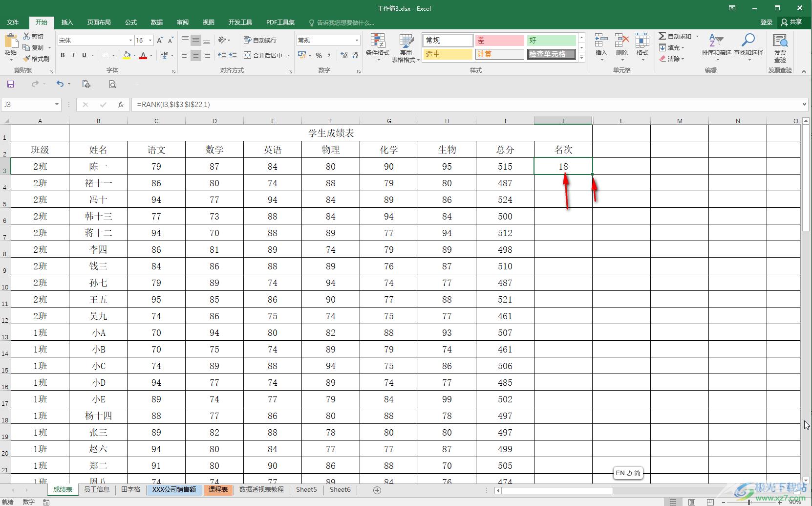Click the AutoSum (自动求和) button
The width and height of the screenshot is (812, 506).
(675, 37)
